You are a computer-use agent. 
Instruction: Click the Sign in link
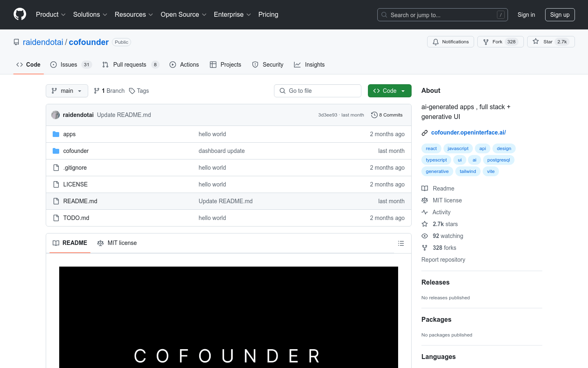pos(526,15)
